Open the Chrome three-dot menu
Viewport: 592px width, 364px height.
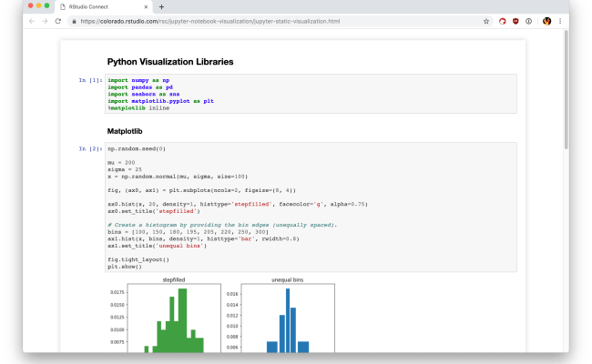(560, 22)
